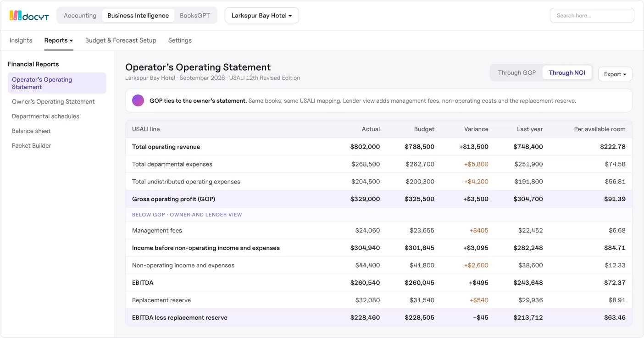644x338 pixels.
Task: Click the Variance column header
Action: pos(476,129)
